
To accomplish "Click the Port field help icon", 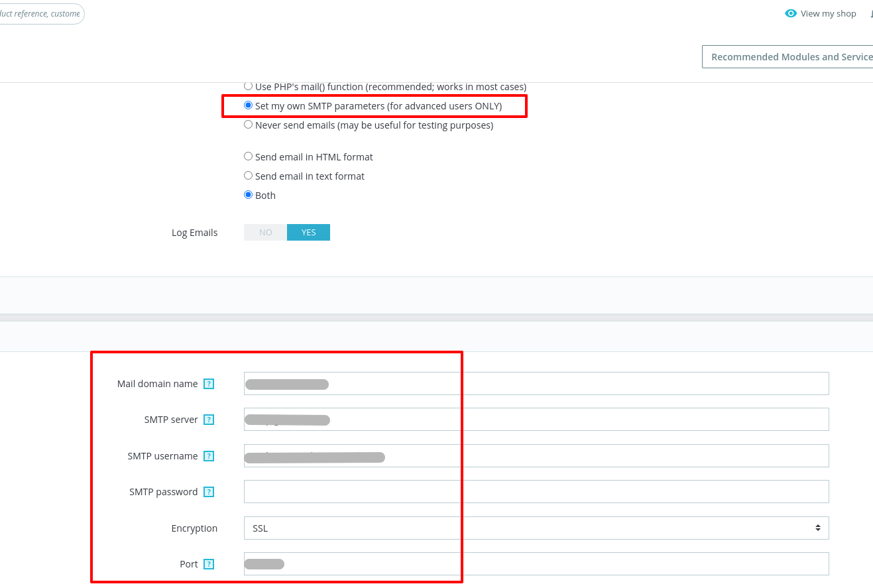I will 209,564.
